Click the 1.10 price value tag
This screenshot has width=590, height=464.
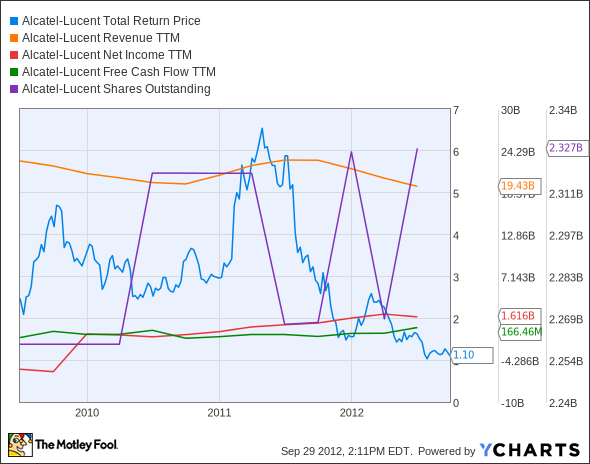(471, 355)
